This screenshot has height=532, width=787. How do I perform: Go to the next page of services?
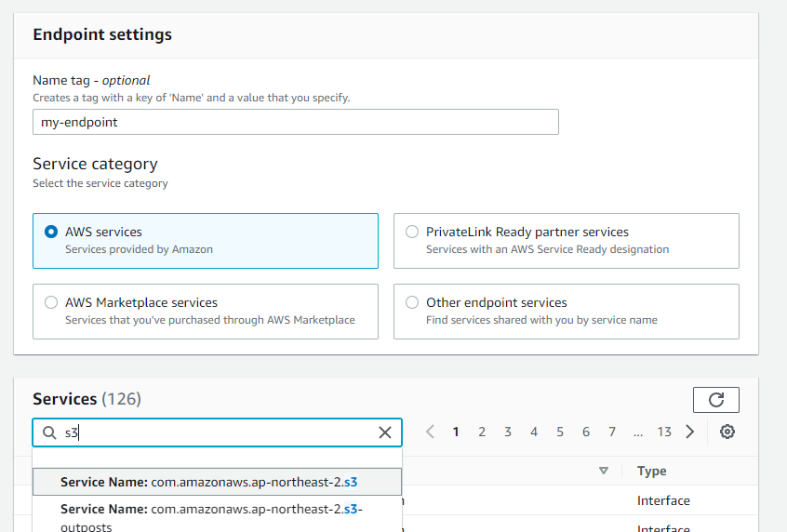(x=690, y=432)
